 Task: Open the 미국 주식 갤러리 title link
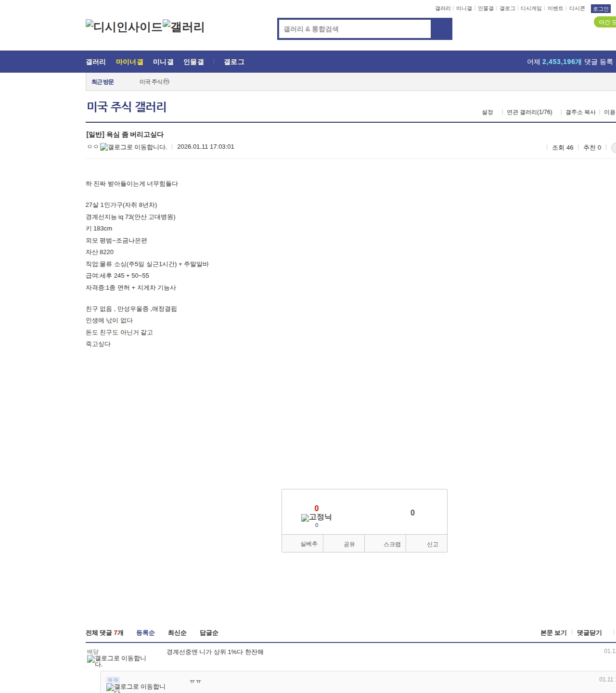tap(127, 107)
